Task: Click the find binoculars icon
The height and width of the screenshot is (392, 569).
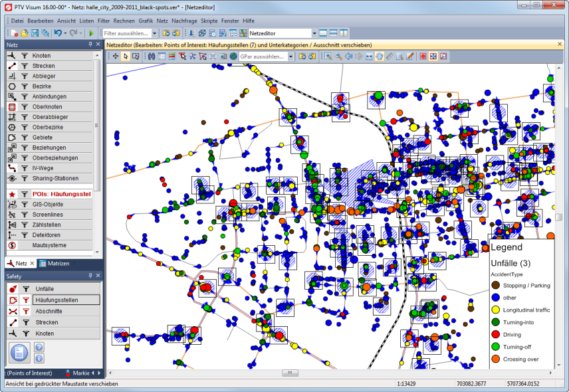Action: point(152,56)
